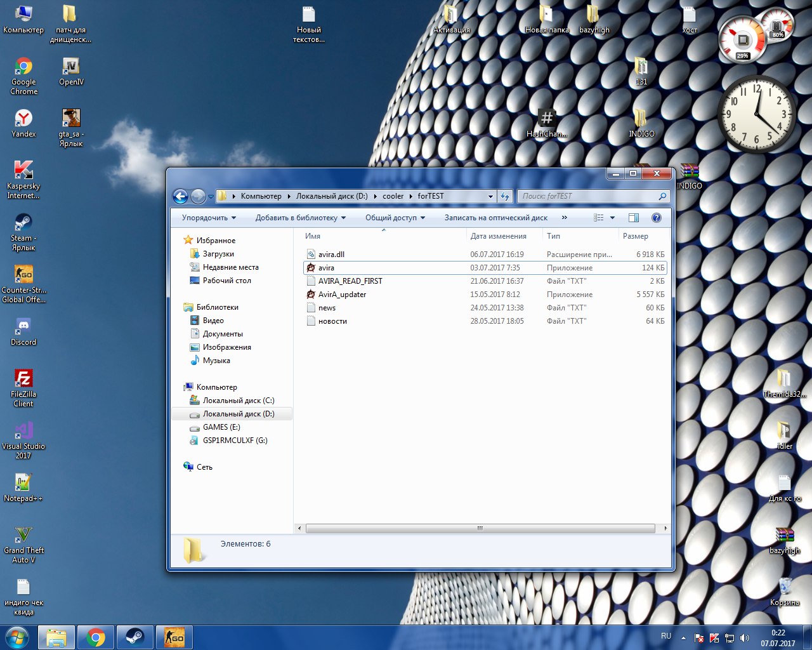Screen dimensions: 812x650
Task: Click the refresh button beside address bar
Action: [x=505, y=197]
